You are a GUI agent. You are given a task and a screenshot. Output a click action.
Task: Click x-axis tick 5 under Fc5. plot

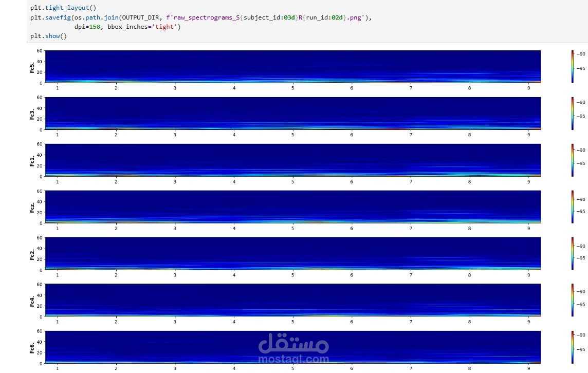[x=293, y=88]
